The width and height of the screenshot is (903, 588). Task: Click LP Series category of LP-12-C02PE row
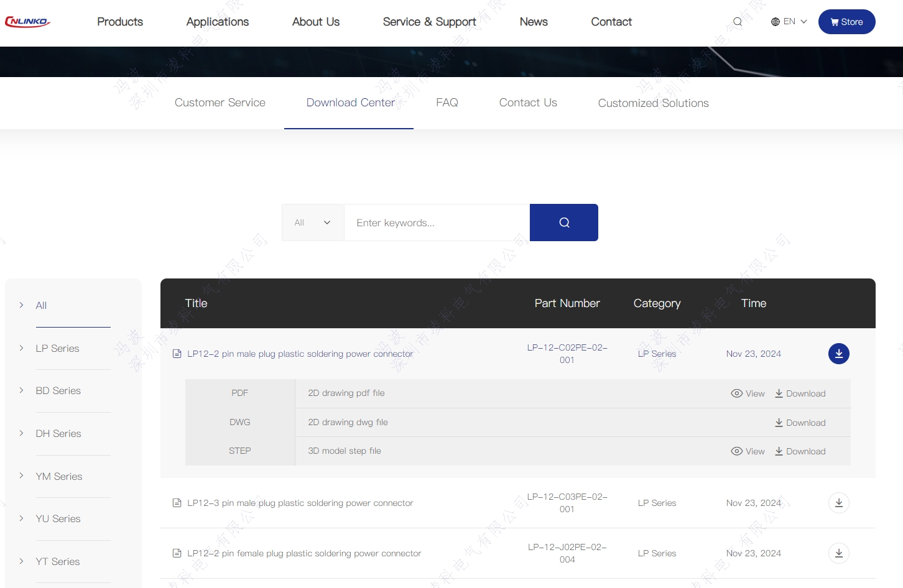click(657, 354)
